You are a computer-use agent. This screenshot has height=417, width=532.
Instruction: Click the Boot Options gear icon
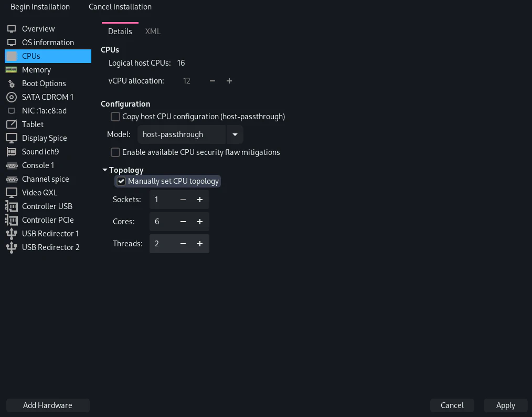pyautogui.click(x=12, y=84)
